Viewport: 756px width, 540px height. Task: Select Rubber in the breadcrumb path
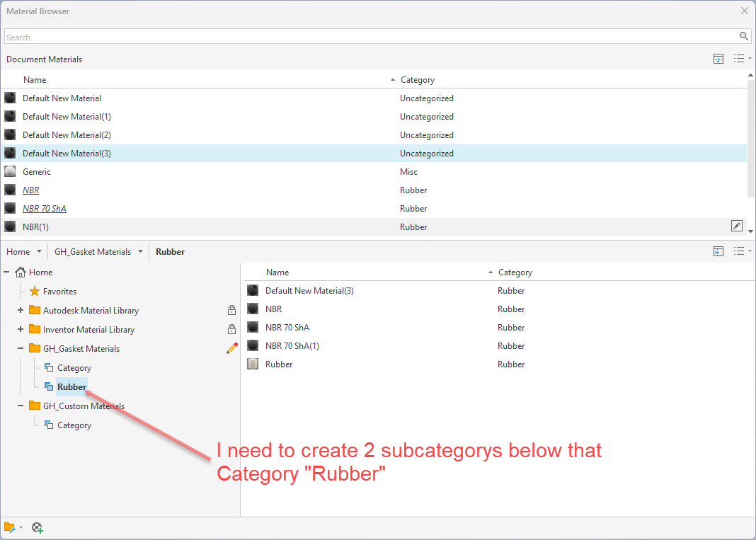[x=171, y=251]
